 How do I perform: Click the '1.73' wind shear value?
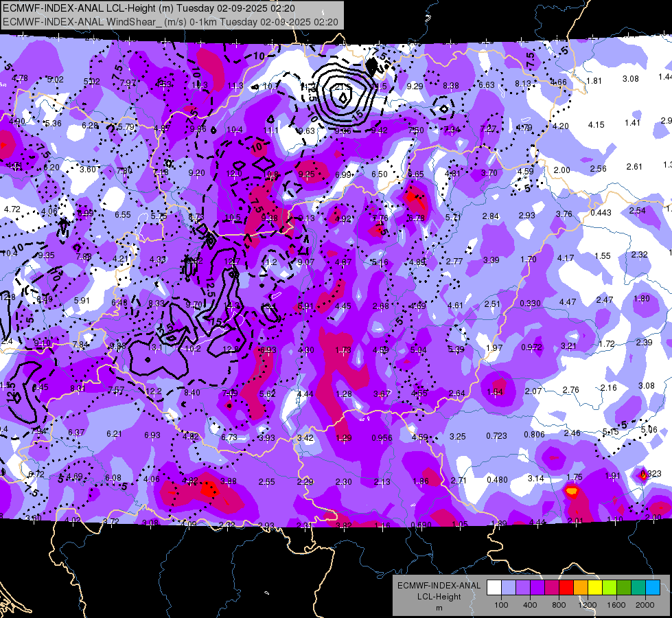coord(343,350)
